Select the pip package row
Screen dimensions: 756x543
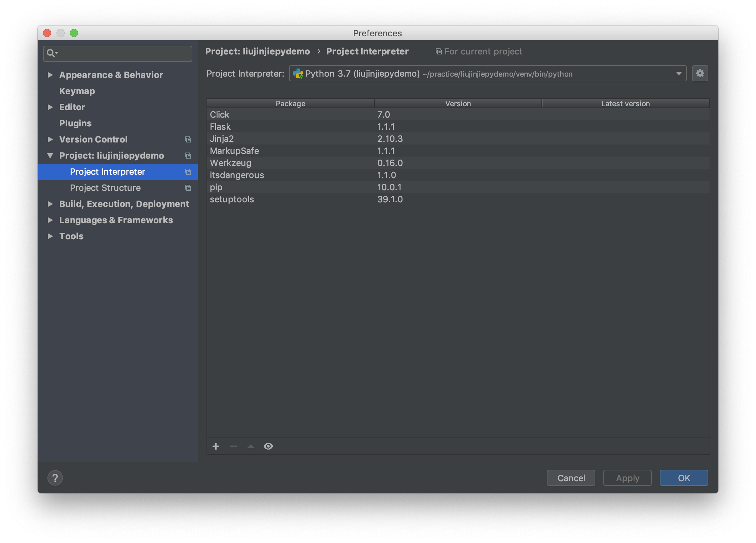(x=458, y=187)
